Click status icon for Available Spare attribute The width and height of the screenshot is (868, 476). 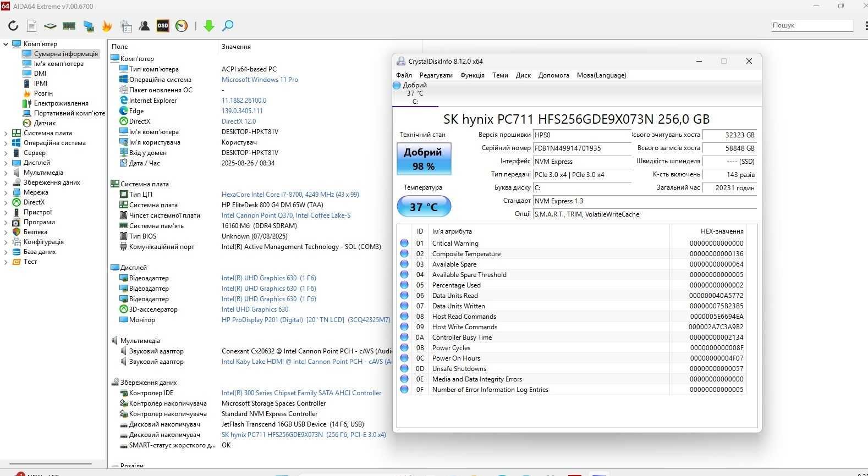tap(404, 264)
